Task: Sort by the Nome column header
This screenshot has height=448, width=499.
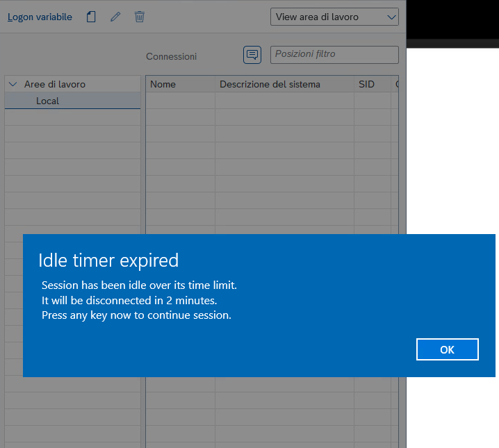Action: [x=180, y=84]
